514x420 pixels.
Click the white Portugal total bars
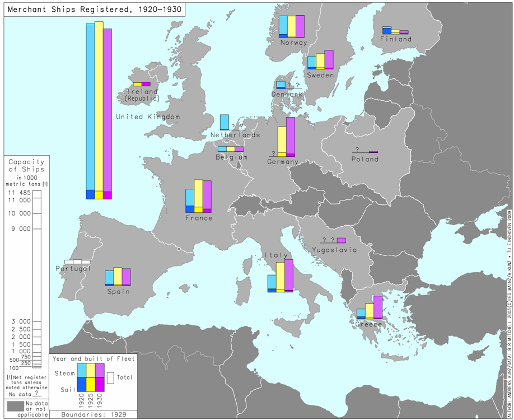77,262
